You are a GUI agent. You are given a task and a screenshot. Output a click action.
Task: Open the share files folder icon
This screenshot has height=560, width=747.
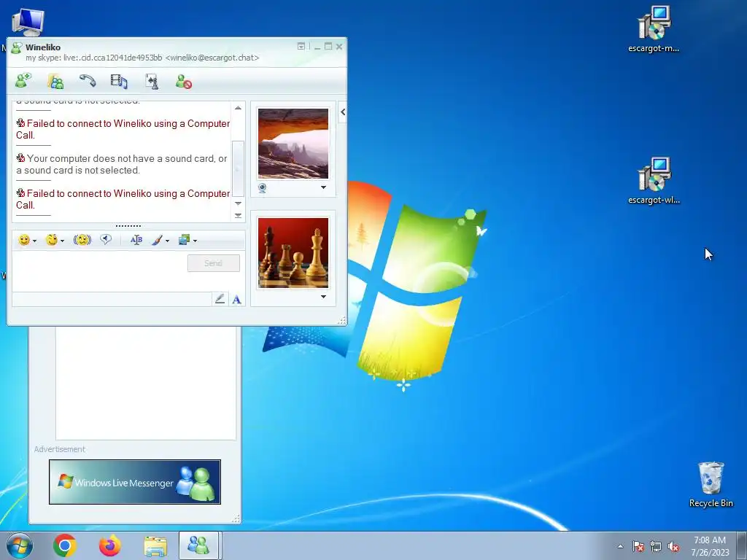(x=55, y=82)
